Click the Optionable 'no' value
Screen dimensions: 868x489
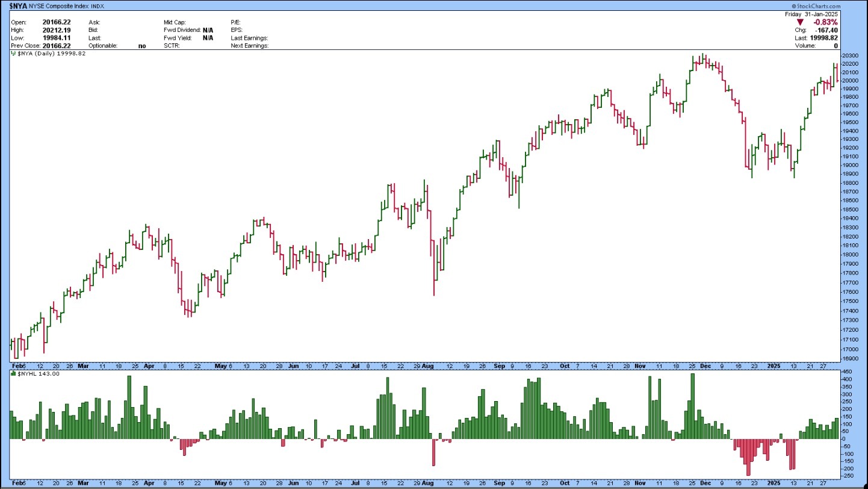(x=142, y=46)
